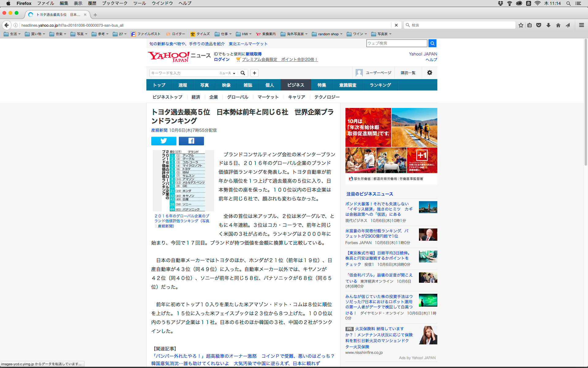Open the Firefox hamburger menu
The image size is (588, 368).
click(581, 25)
